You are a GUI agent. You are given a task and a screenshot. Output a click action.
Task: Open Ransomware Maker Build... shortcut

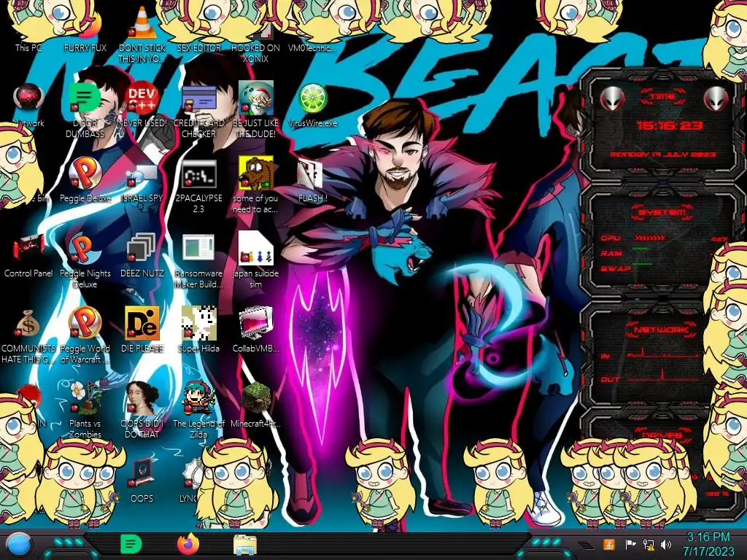coord(198,249)
